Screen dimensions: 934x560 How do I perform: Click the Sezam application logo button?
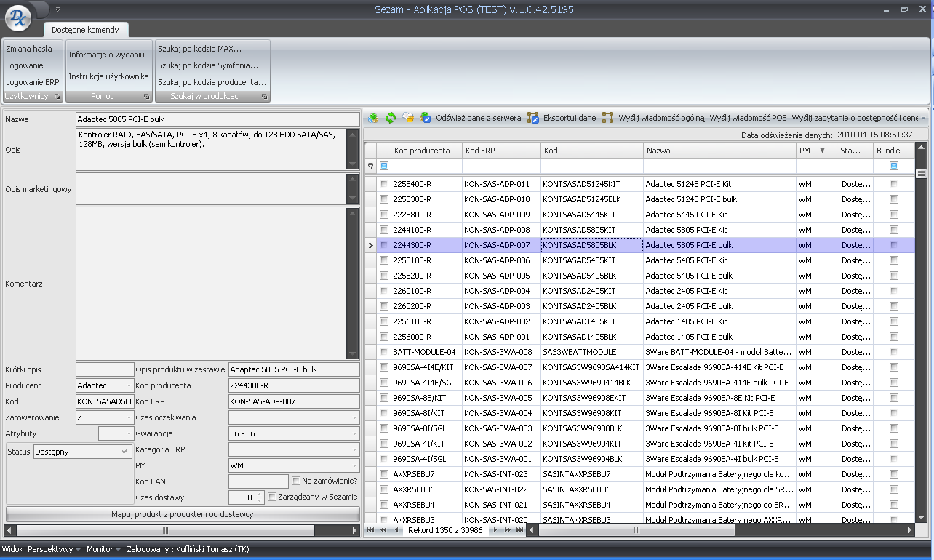point(17,19)
